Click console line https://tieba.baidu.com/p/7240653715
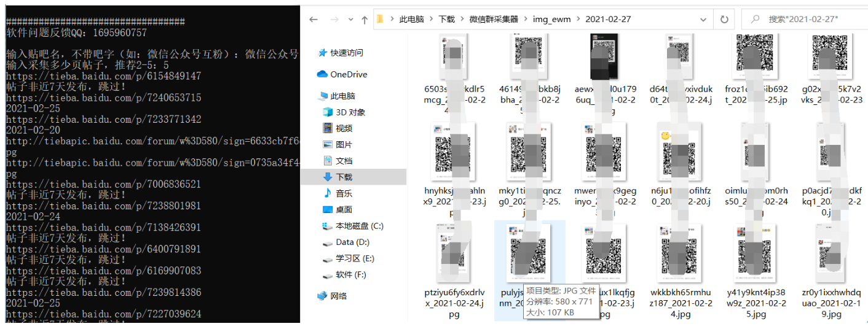This screenshot has height=329, width=868. tap(103, 98)
